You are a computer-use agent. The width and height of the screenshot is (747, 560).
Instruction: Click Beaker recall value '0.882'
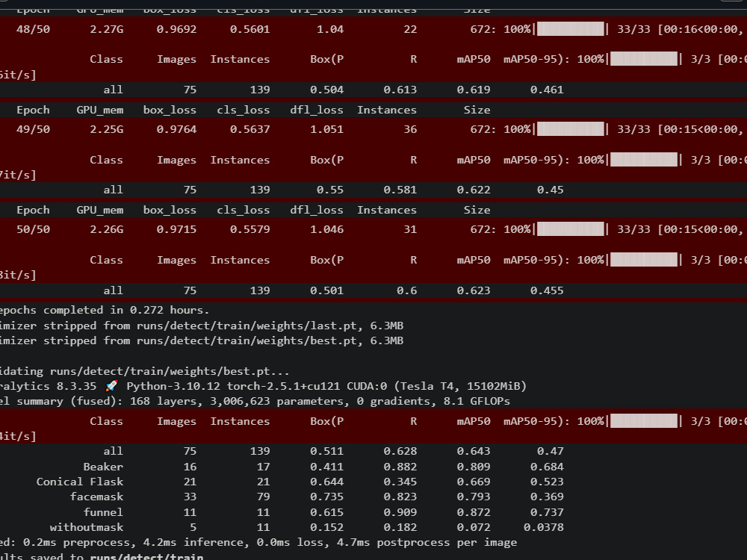point(400,467)
